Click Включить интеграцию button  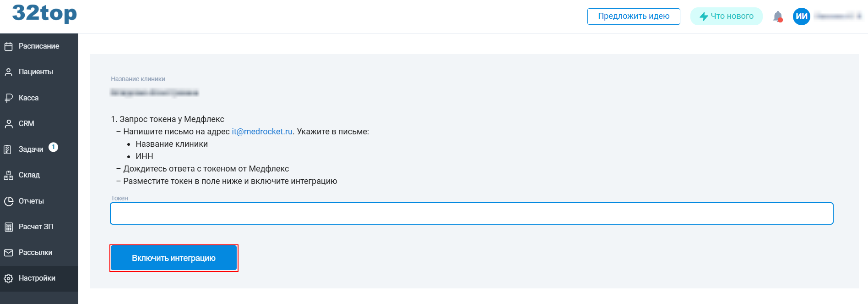click(174, 258)
